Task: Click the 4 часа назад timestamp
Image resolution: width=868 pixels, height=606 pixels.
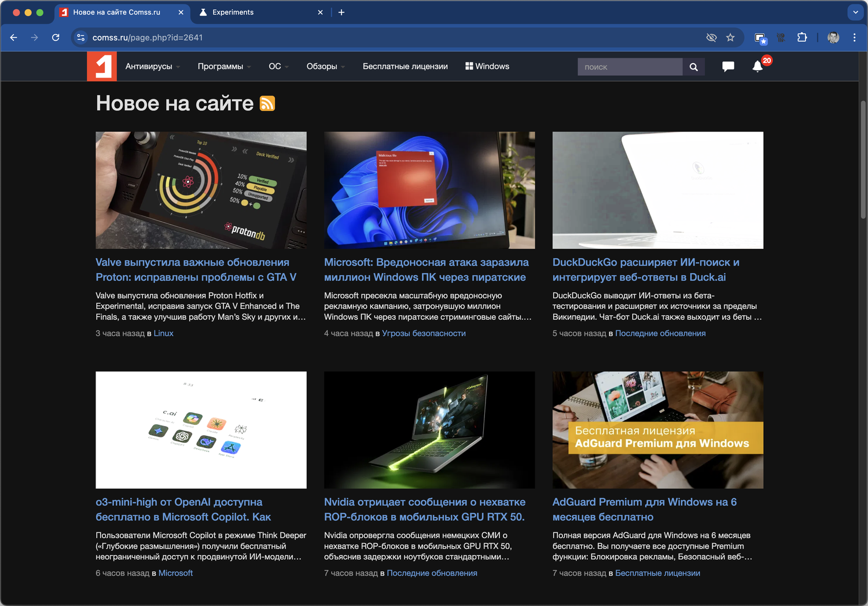Action: click(349, 333)
